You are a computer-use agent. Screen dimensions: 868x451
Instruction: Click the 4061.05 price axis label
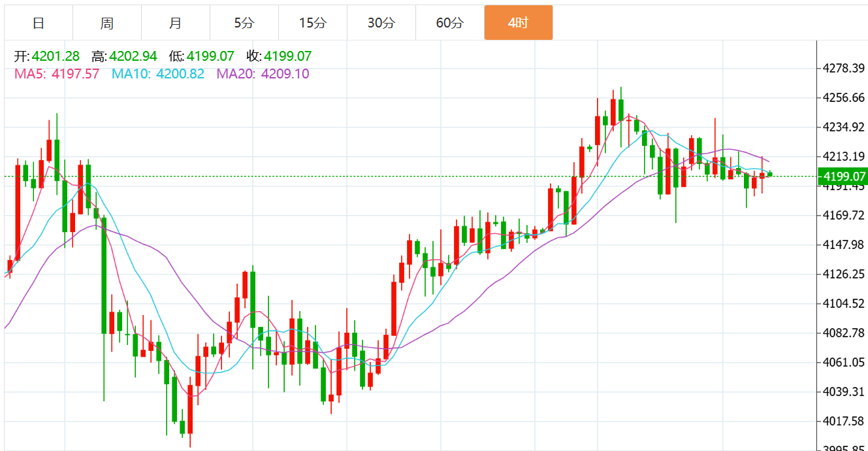click(844, 363)
